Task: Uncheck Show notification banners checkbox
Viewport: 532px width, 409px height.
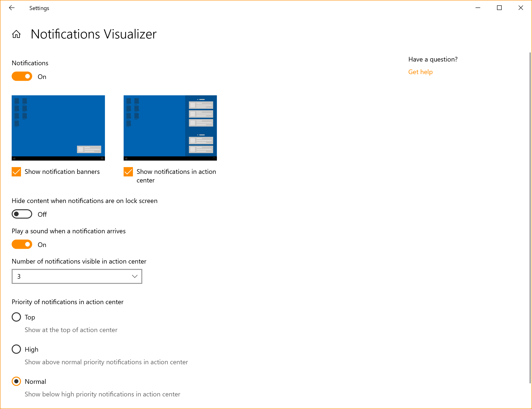Action: click(x=16, y=172)
